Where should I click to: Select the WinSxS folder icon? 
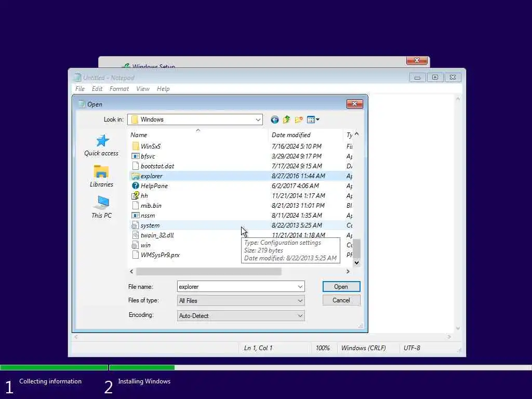tap(136, 146)
